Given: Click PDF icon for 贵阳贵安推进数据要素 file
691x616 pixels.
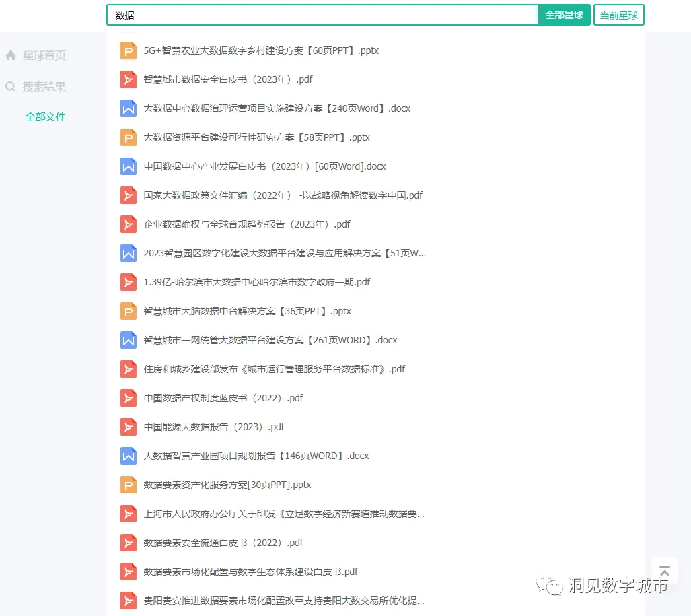Looking at the screenshot, I should [129, 601].
